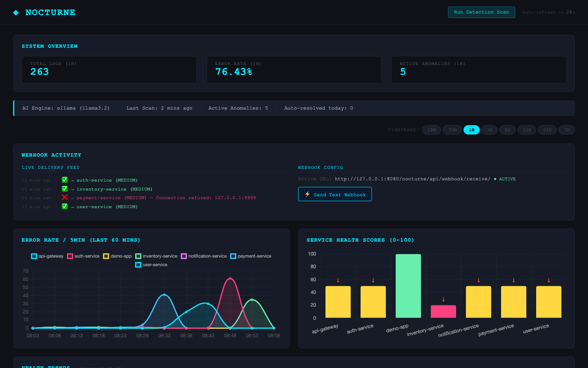Click the "12 mins ago" feed timestamp
This screenshot has width=588, height=368.
click(36, 180)
